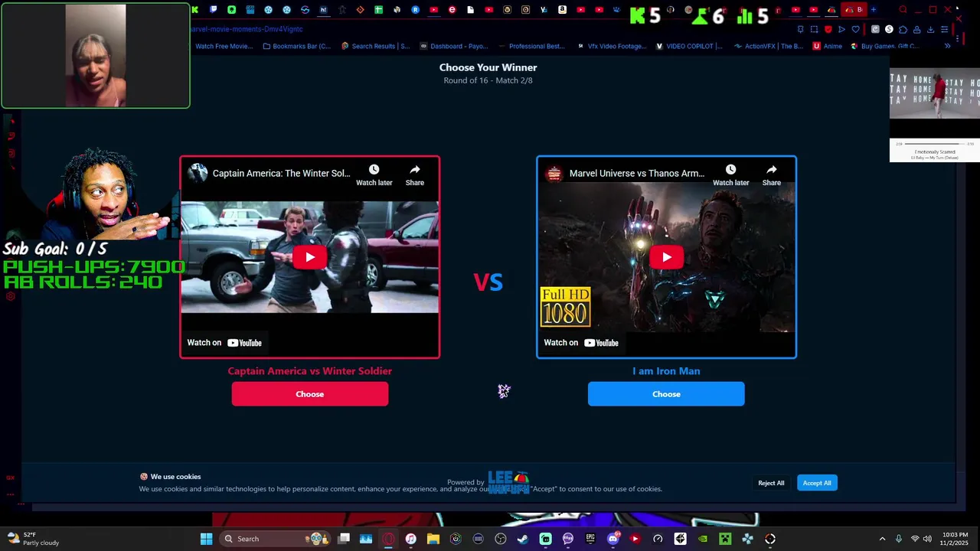Choose I am Iron Man
Screen dimensions: 980x551
[666, 394]
